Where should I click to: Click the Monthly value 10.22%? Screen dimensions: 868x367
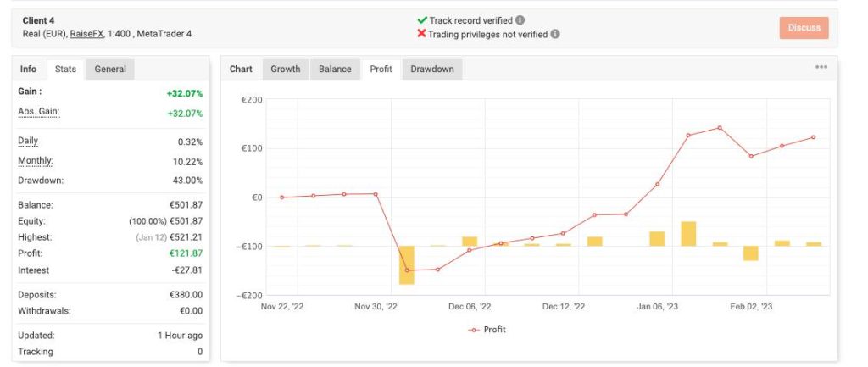tap(187, 162)
